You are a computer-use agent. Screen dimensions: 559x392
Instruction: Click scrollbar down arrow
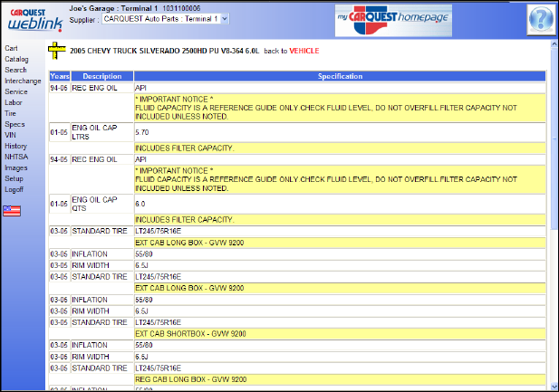(x=554, y=387)
